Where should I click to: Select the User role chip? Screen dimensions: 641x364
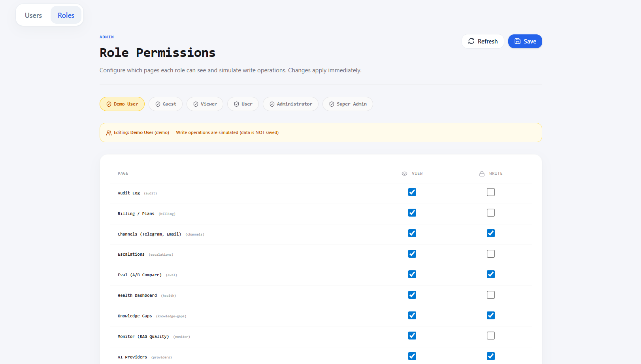(x=243, y=104)
